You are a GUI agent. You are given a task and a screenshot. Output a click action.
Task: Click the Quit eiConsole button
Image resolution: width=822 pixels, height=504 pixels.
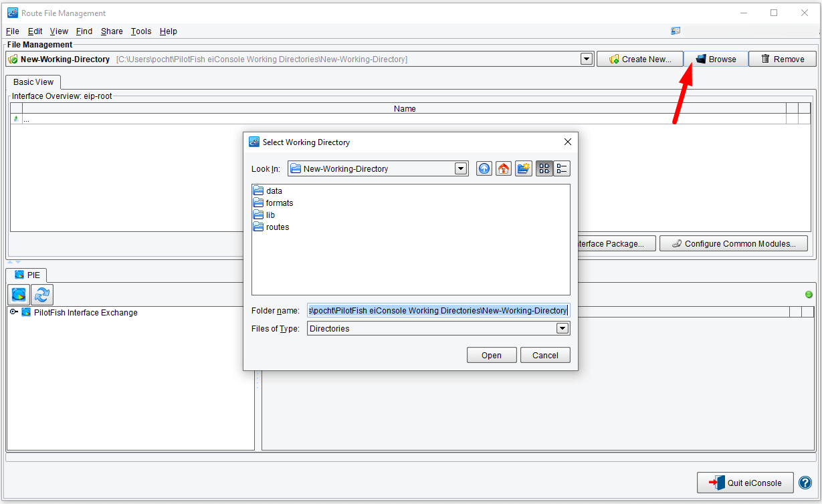[745, 483]
